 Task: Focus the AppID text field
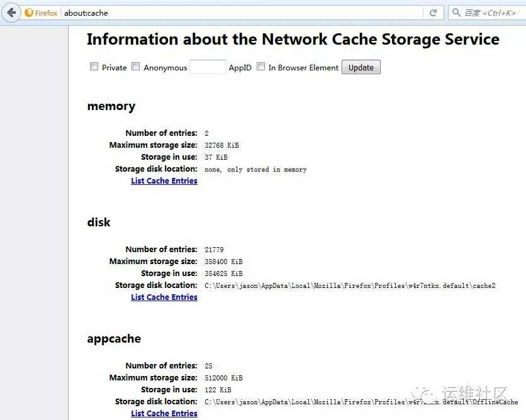click(208, 67)
